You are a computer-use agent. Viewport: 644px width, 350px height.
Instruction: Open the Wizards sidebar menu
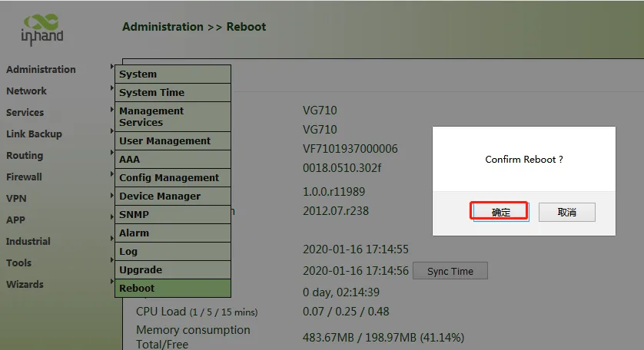(25, 284)
